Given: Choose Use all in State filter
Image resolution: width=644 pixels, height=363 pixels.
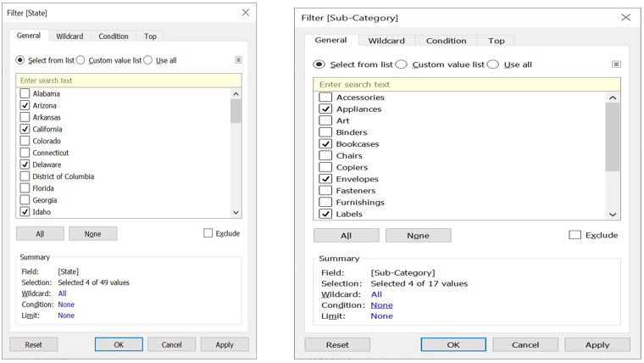Looking at the screenshot, I should pos(147,60).
